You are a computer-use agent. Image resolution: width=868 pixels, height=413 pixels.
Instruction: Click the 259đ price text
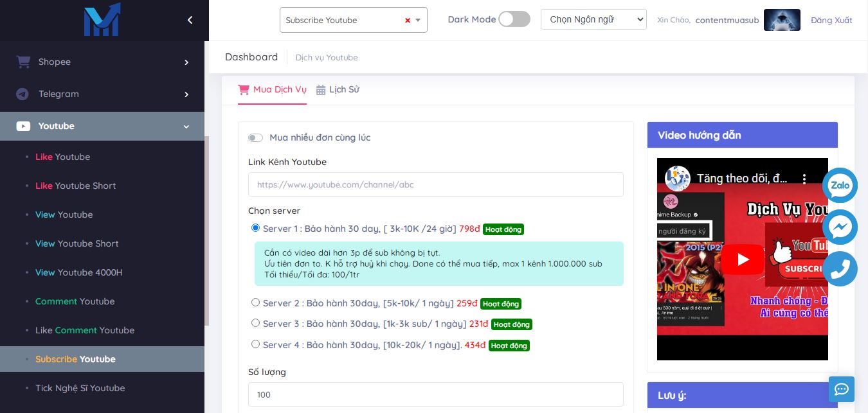pos(467,303)
